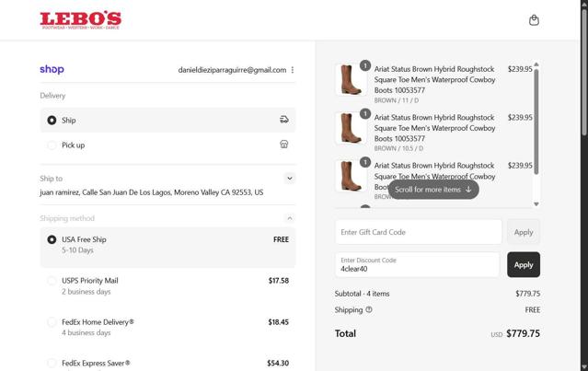Click the BROWN / 11 / D variant text

click(397, 100)
